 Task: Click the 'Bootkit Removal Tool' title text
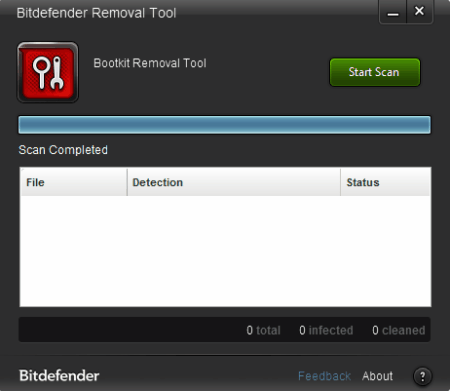(150, 63)
